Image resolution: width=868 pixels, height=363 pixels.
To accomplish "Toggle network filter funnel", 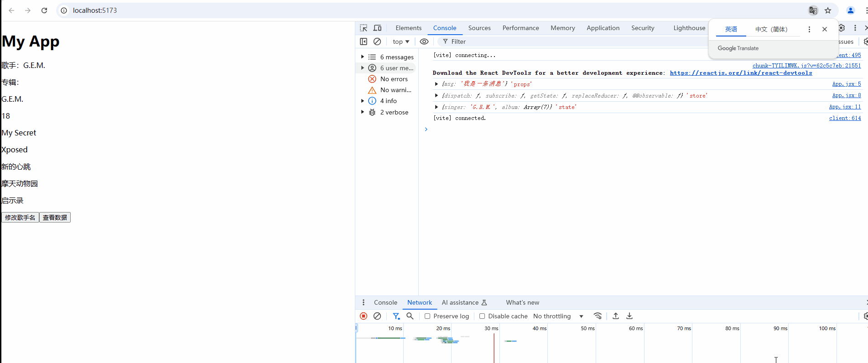I will (x=396, y=316).
